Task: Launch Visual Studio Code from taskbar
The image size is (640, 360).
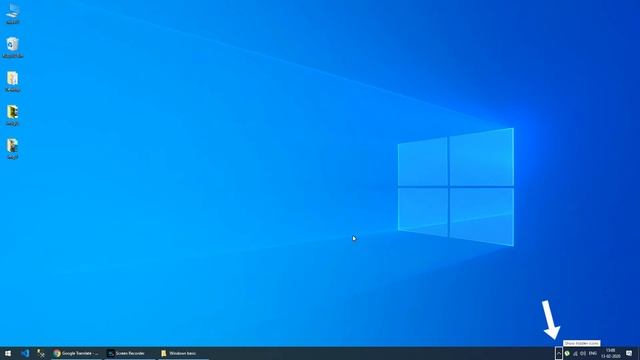Action: [x=25, y=353]
